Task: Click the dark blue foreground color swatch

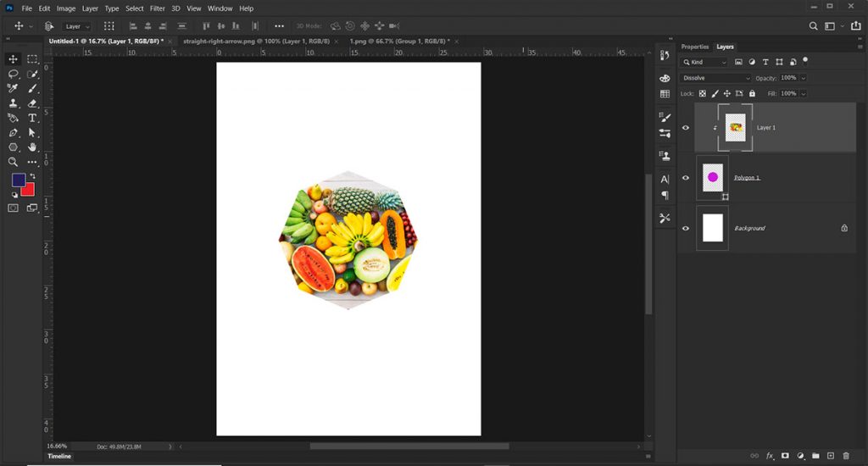Action: click(x=19, y=180)
